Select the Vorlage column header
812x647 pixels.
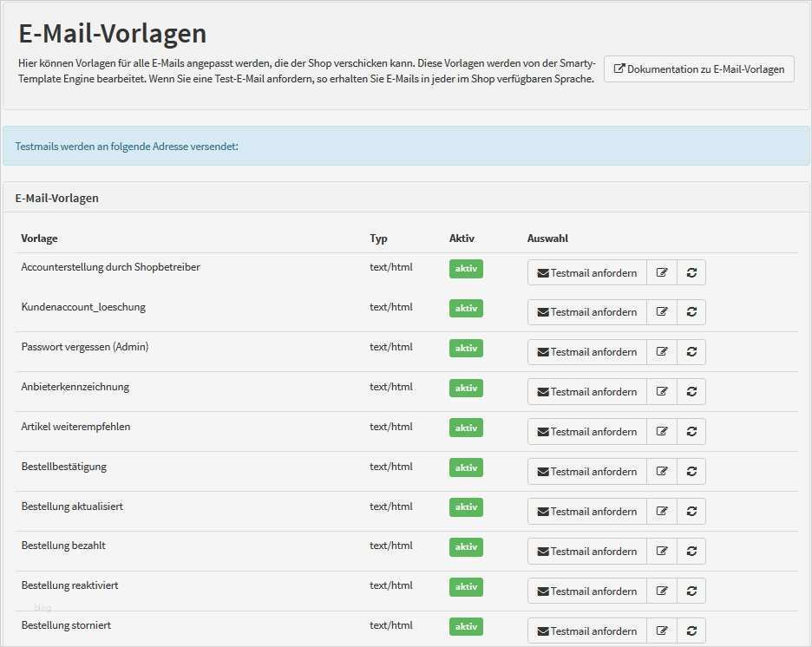point(39,238)
